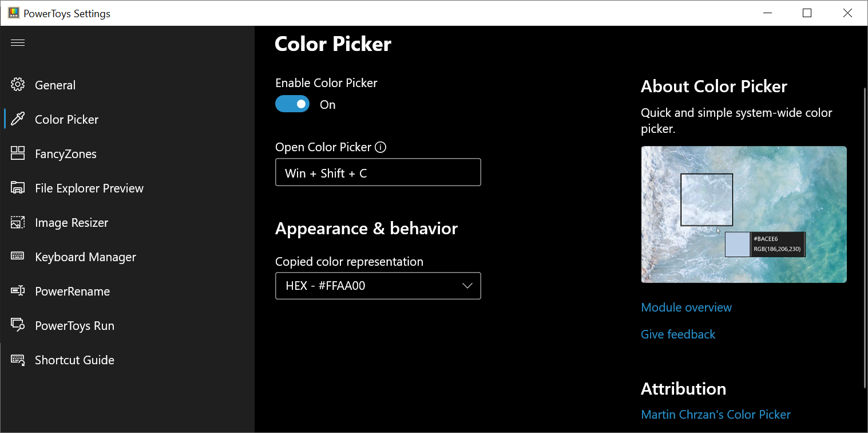Click the File Explorer Preview icon

click(x=17, y=188)
